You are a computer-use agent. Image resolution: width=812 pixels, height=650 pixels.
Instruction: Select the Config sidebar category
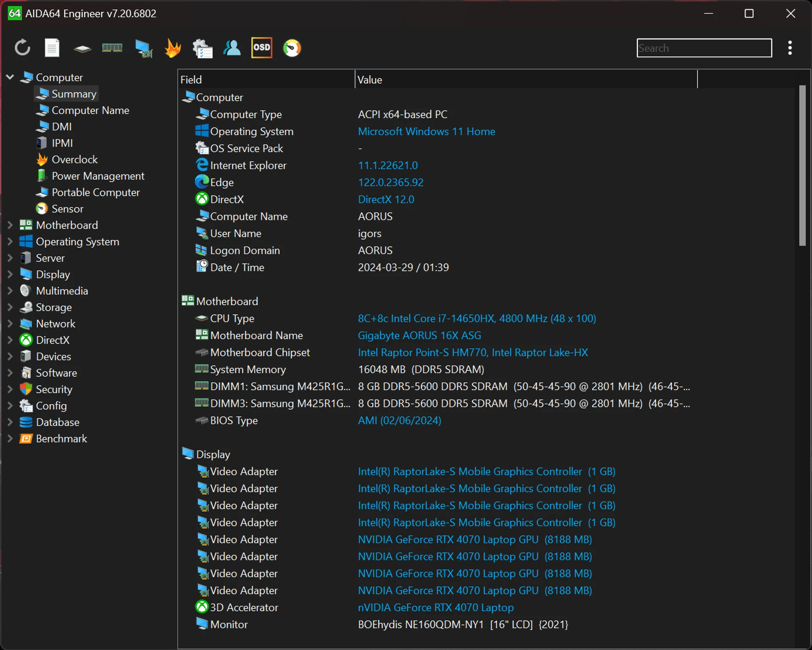(44, 406)
